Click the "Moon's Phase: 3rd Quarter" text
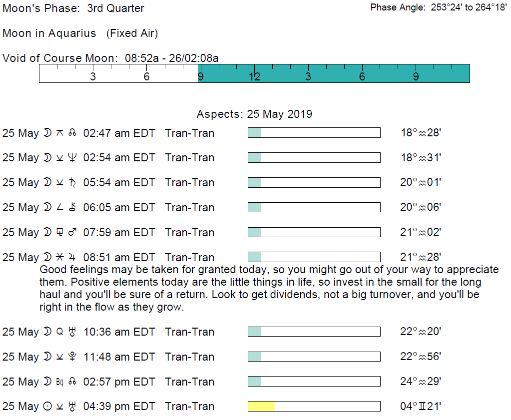 point(73,8)
